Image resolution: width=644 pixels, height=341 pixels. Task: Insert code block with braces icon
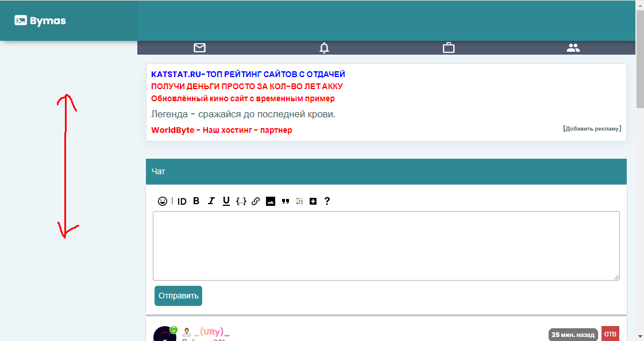pyautogui.click(x=241, y=201)
